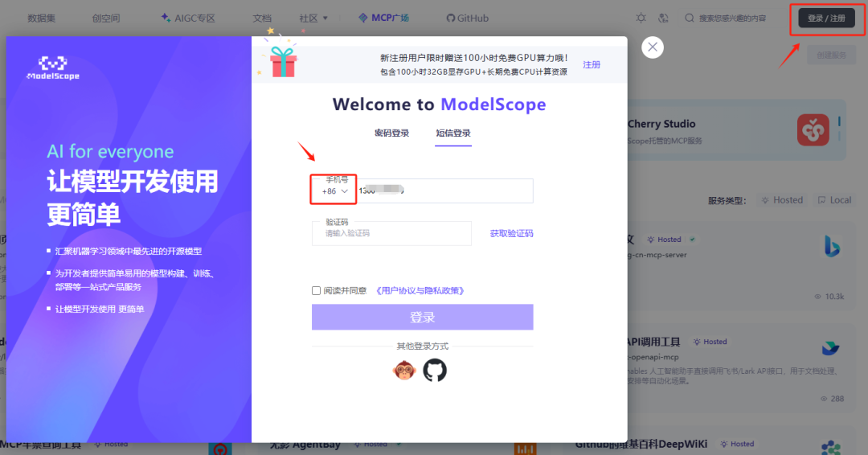Click the Cherry Studio card title
This screenshot has width=868, height=455.
[x=661, y=124]
